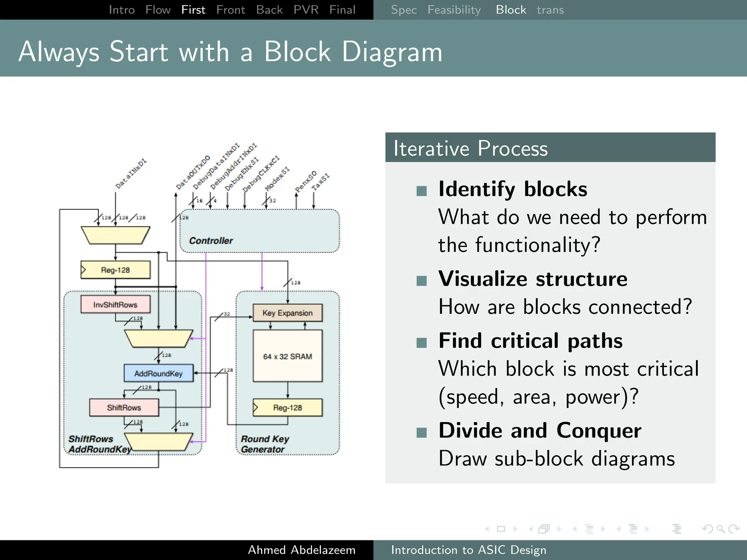Image resolution: width=747 pixels, height=560 pixels.
Task: Click next subsection arrow in navigation symbols
Action: pos(603,529)
